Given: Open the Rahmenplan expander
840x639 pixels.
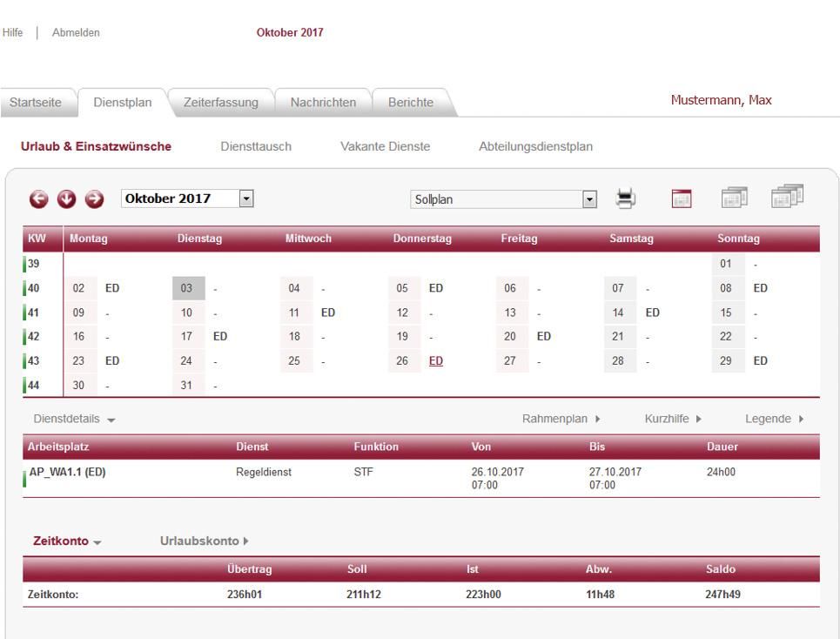Looking at the screenshot, I should [x=561, y=420].
